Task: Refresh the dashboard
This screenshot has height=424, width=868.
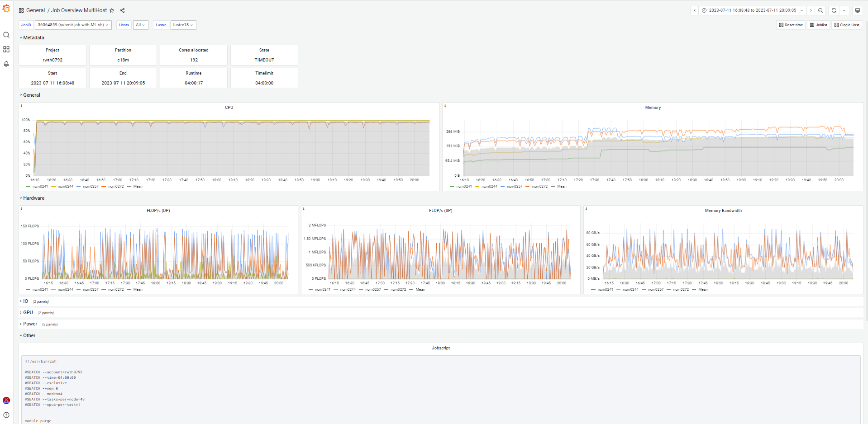Action: (x=834, y=10)
